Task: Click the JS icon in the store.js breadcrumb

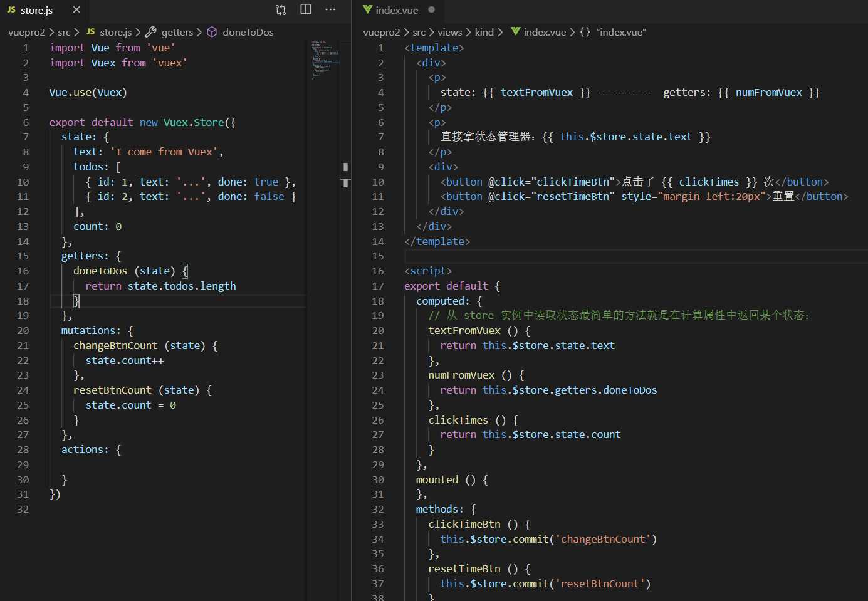Action: pos(91,32)
